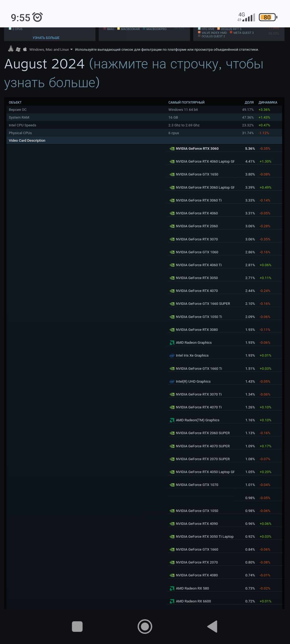
Task: Click NVIDIA logo beside RTX 3080
Action: [x=172, y=330]
